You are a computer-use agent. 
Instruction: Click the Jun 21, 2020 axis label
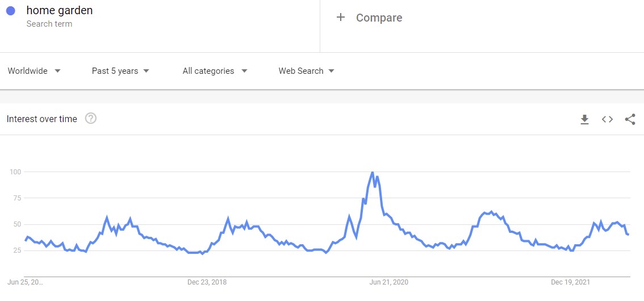(x=388, y=282)
